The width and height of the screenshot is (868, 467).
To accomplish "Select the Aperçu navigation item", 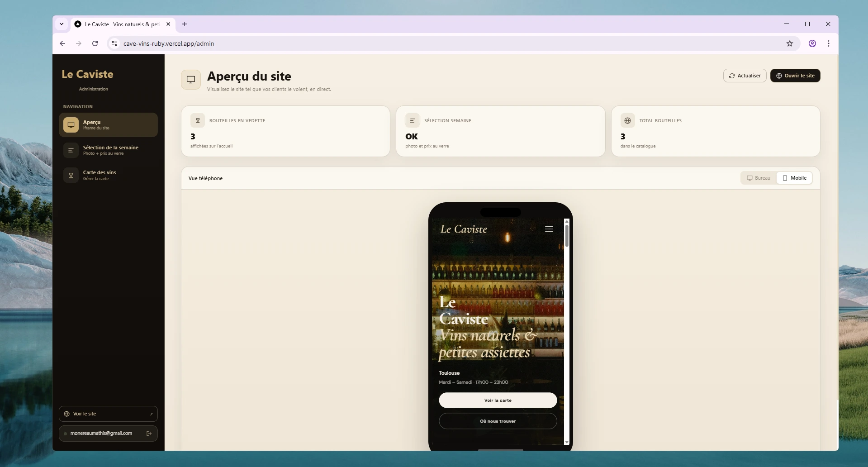I will [x=108, y=125].
